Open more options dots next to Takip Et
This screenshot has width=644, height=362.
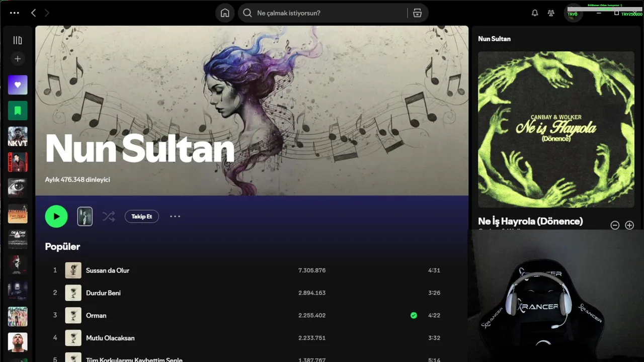(175, 217)
